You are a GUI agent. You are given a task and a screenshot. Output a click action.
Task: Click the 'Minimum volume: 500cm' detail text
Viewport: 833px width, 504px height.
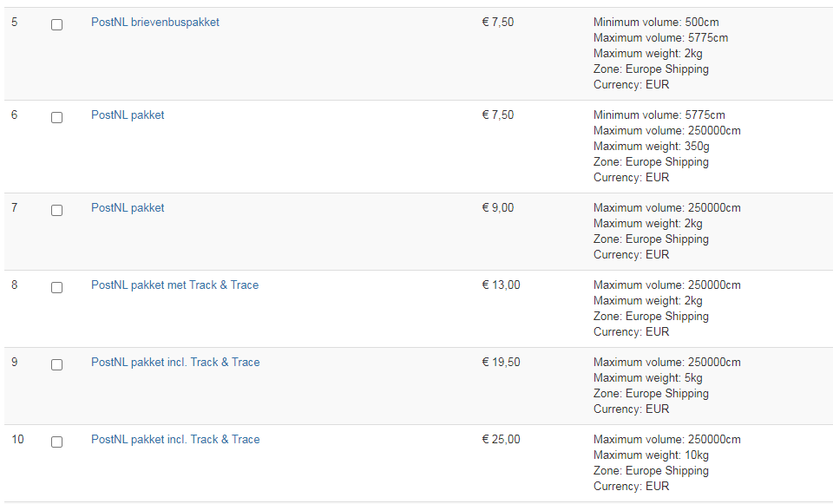tap(656, 23)
